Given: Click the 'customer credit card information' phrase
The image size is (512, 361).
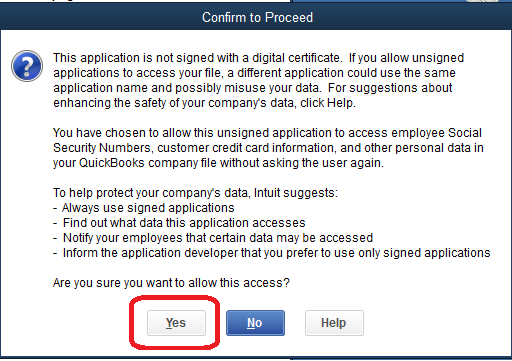Looking at the screenshot, I should 246,148.
